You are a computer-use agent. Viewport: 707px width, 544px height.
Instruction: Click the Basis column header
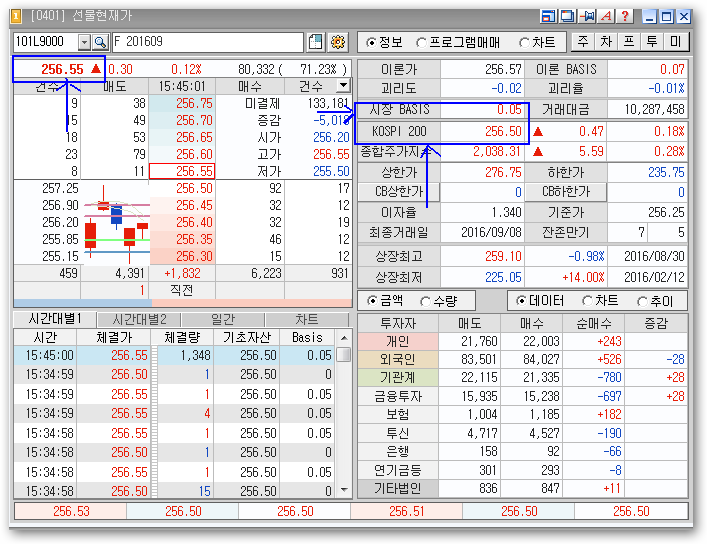pyautogui.click(x=307, y=337)
